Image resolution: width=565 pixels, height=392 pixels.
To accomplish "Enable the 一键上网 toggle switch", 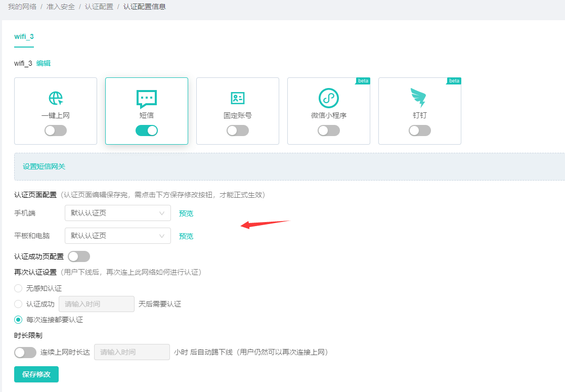I will pos(56,130).
